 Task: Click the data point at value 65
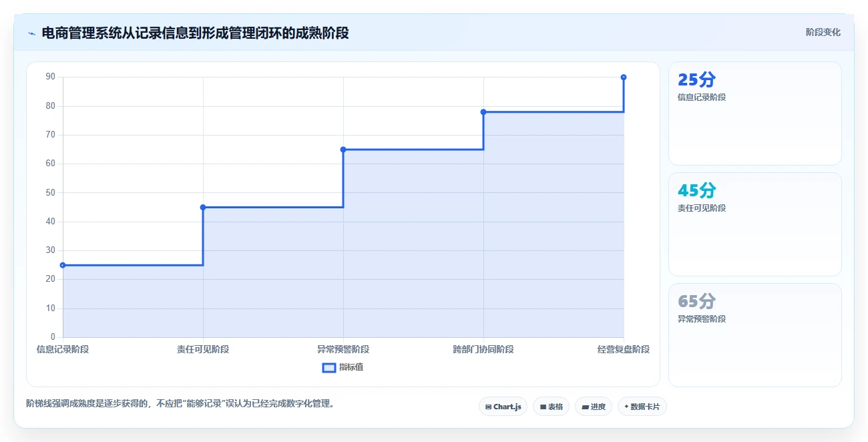[x=343, y=150]
